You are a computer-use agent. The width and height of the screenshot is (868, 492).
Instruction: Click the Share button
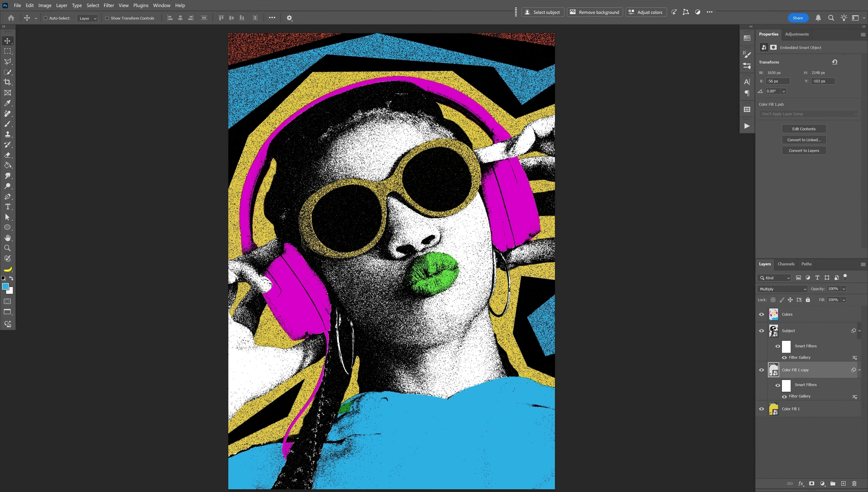tap(798, 18)
